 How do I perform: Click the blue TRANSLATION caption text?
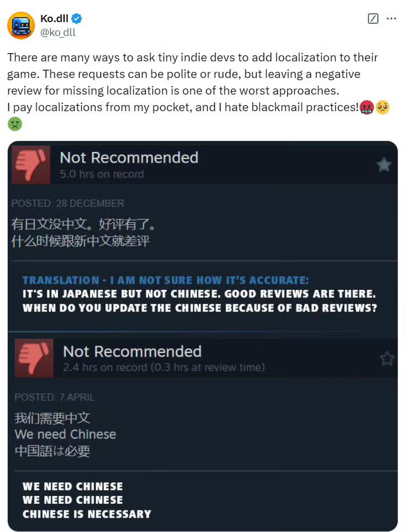(166, 280)
